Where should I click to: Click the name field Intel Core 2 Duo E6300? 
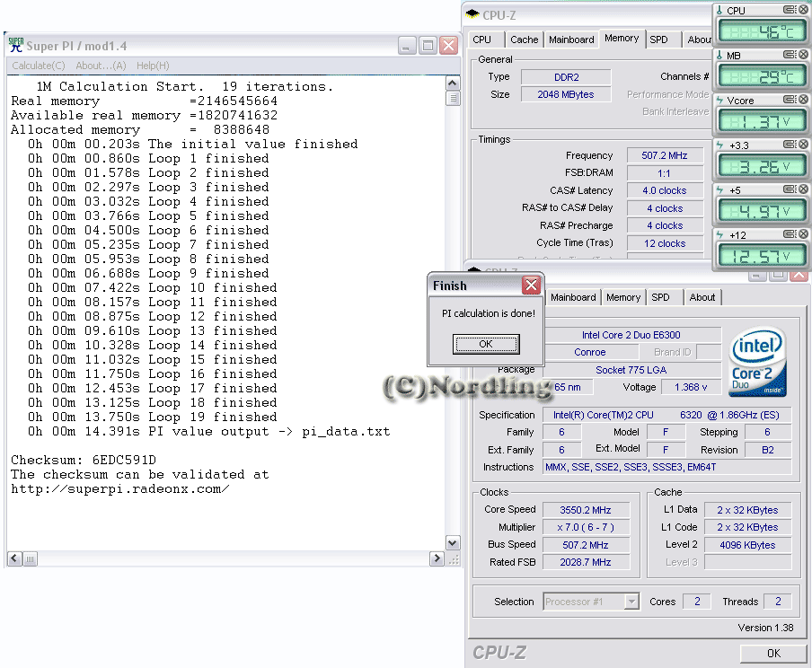click(x=631, y=335)
